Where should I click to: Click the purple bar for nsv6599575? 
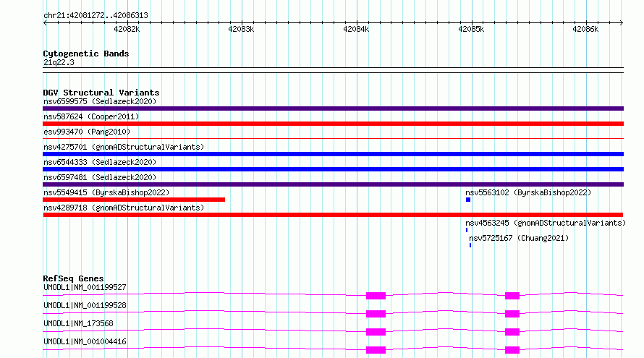click(x=333, y=108)
